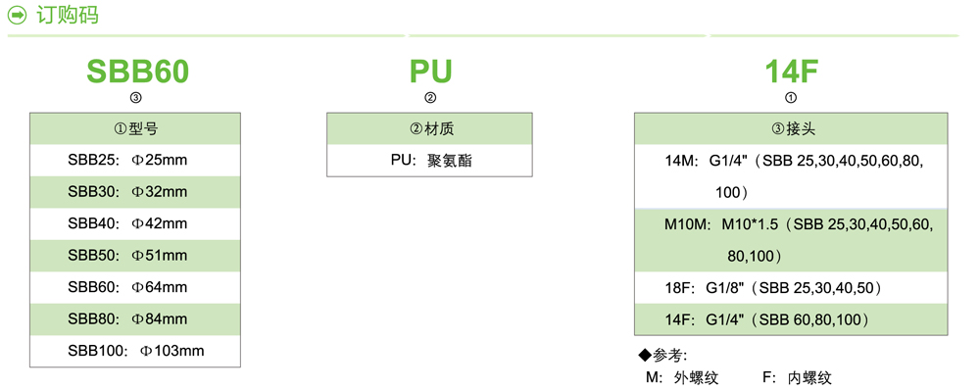The width and height of the screenshot is (980, 390).
Task: Click the circled 2 marker under PU
Action: click(430, 98)
